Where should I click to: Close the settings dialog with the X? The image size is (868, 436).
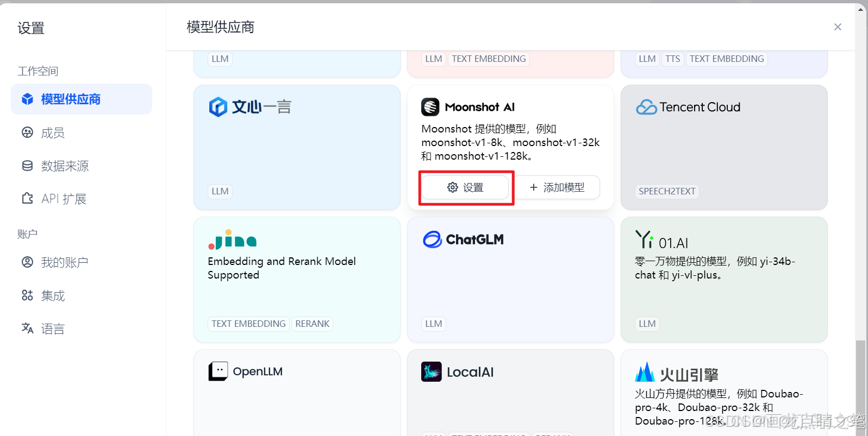click(x=838, y=27)
